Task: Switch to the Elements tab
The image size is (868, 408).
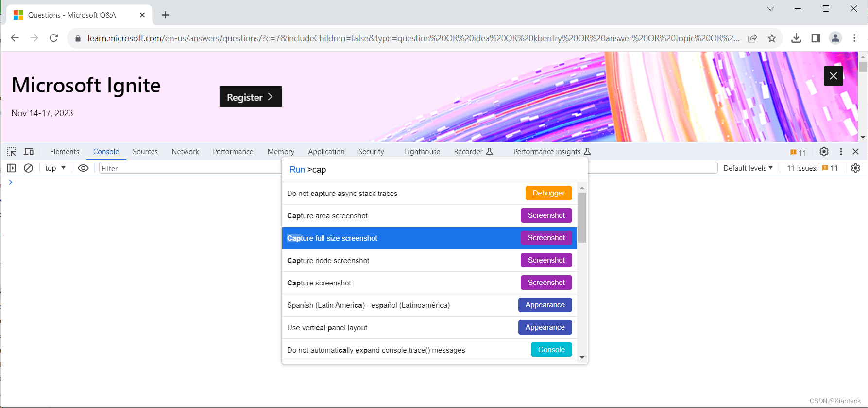Action: point(65,152)
